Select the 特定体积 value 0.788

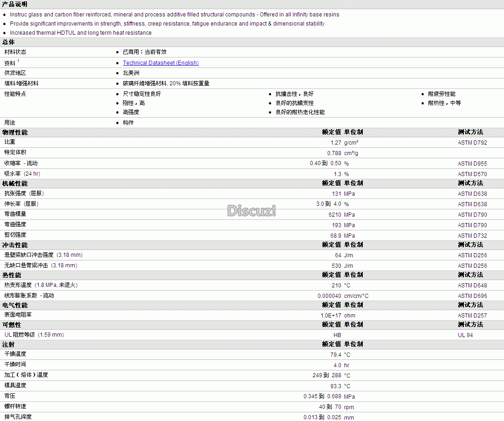point(334,153)
